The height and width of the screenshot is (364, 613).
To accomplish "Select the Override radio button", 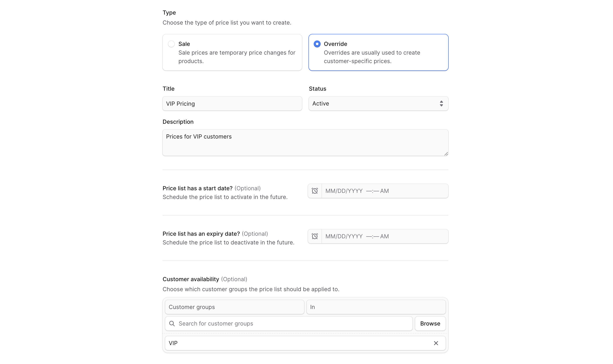I will point(317,44).
